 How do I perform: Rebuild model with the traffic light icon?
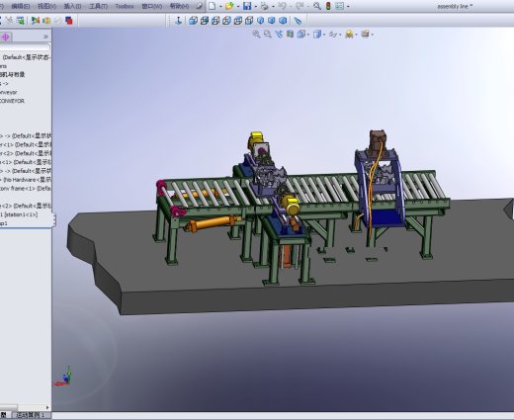(328, 6)
